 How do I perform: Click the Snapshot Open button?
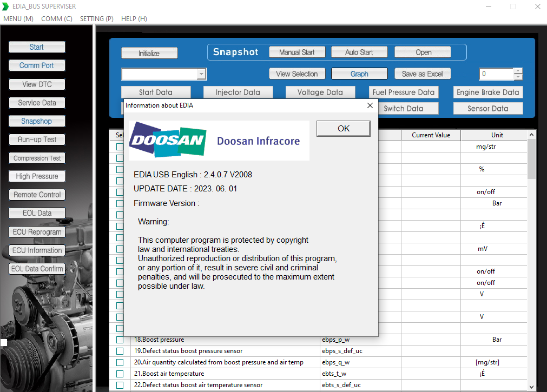click(x=423, y=52)
